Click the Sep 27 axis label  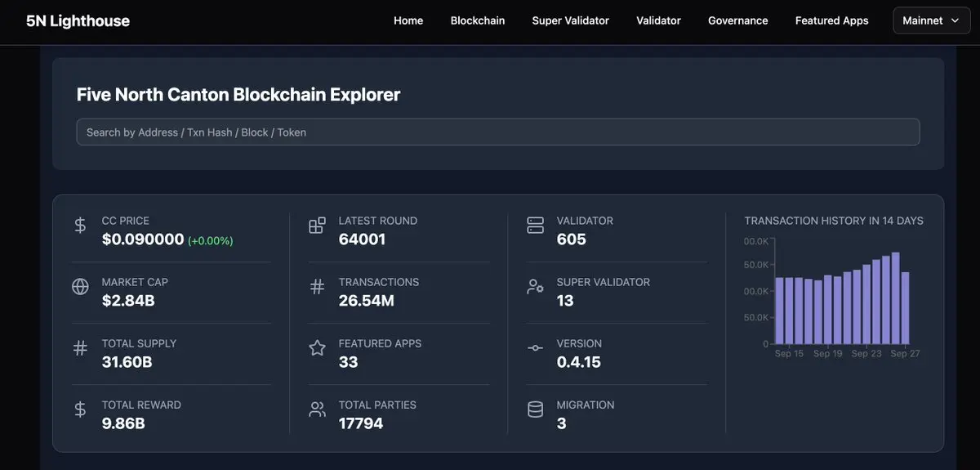tap(905, 354)
